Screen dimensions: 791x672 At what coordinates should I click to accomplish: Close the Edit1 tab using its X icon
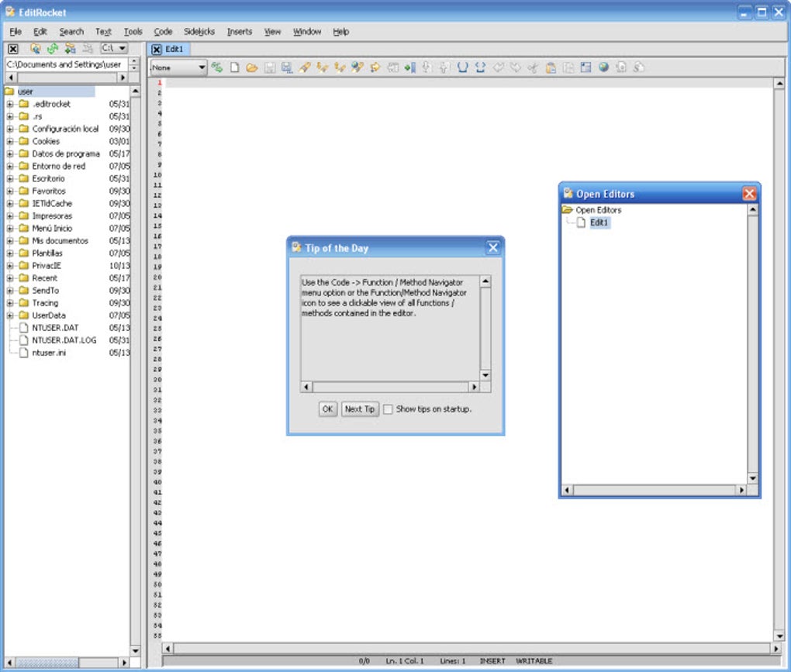point(157,50)
